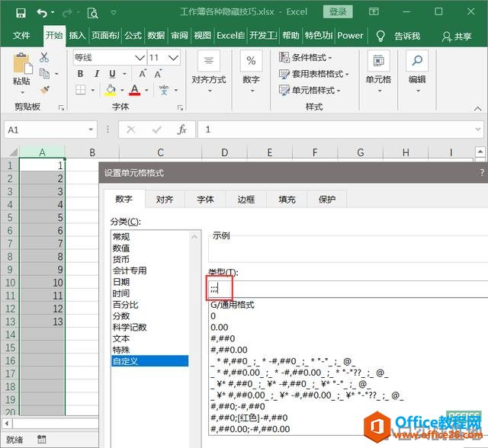The width and height of the screenshot is (488, 448).
Task: Switch to the Formulas (公式) tab
Action: click(x=133, y=36)
